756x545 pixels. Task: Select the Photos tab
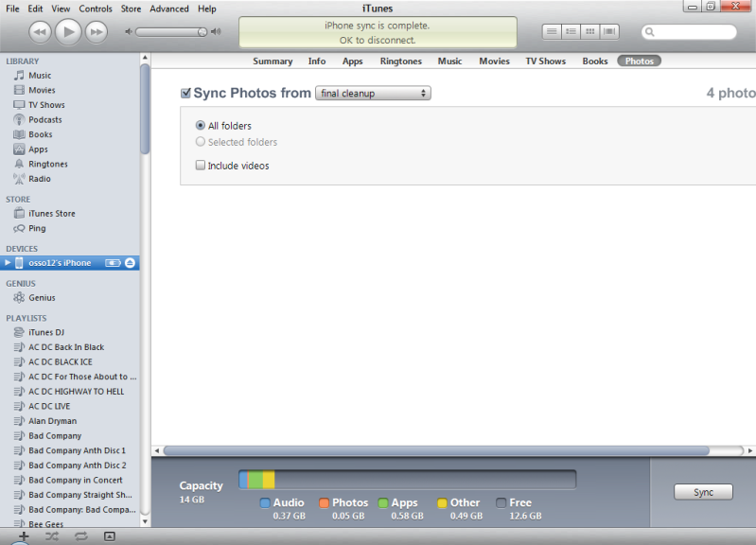640,62
